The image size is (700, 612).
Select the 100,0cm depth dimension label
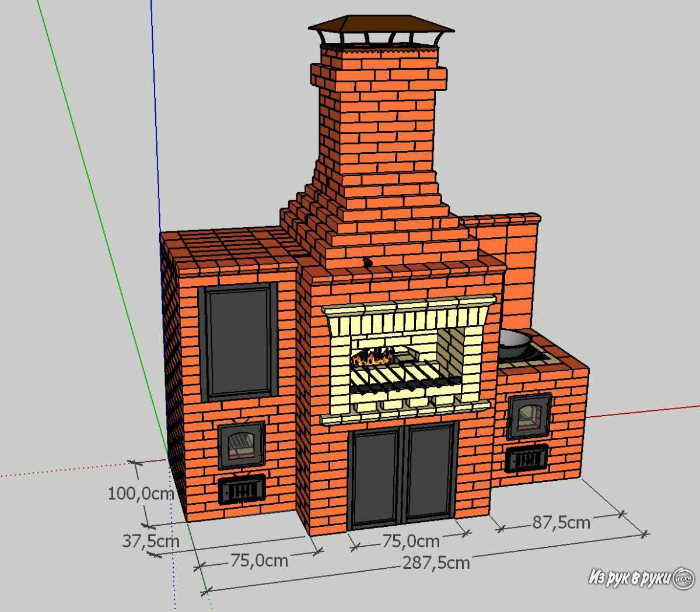(141, 493)
